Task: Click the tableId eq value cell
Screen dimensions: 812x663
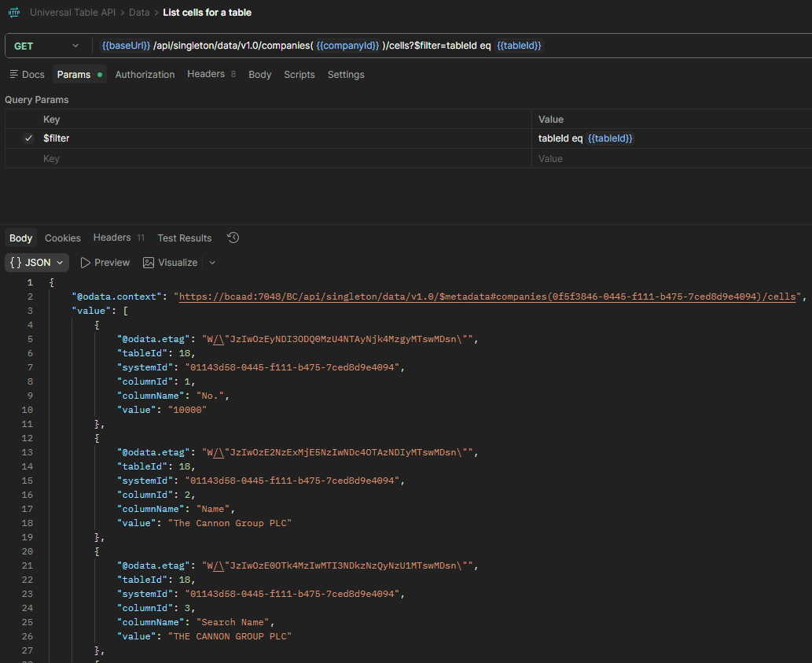Action: [671, 138]
